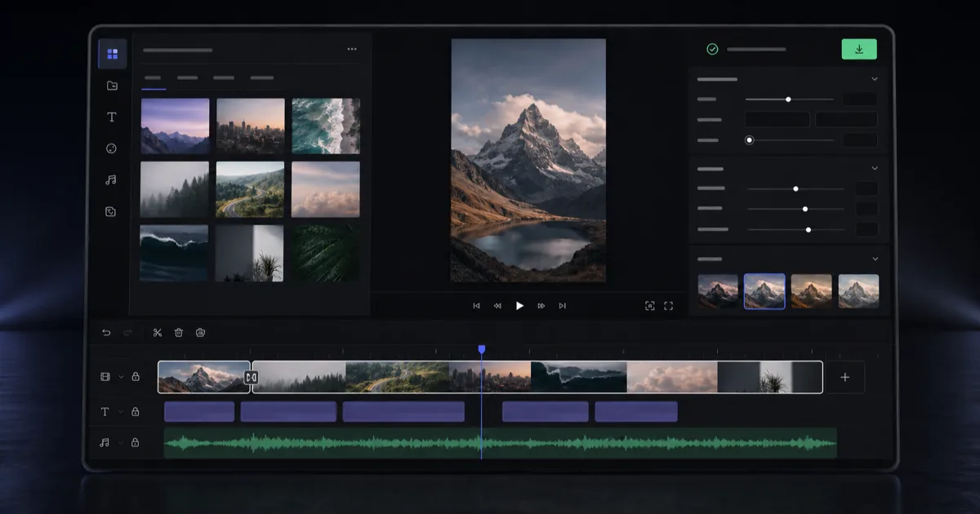Select the mountain clip on video track
The height and width of the screenshot is (514, 980).
[204, 377]
